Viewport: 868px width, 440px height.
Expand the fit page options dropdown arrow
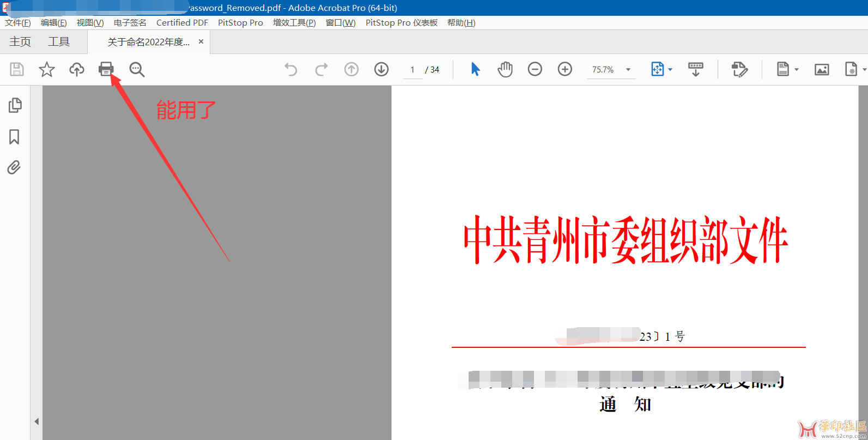coord(670,70)
